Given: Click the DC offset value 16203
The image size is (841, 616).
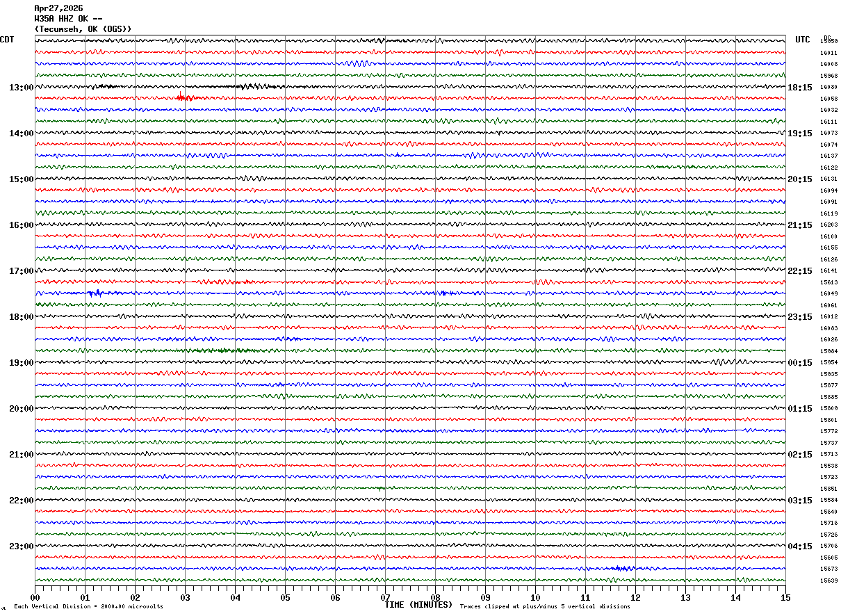Looking at the screenshot, I should pos(828,225).
